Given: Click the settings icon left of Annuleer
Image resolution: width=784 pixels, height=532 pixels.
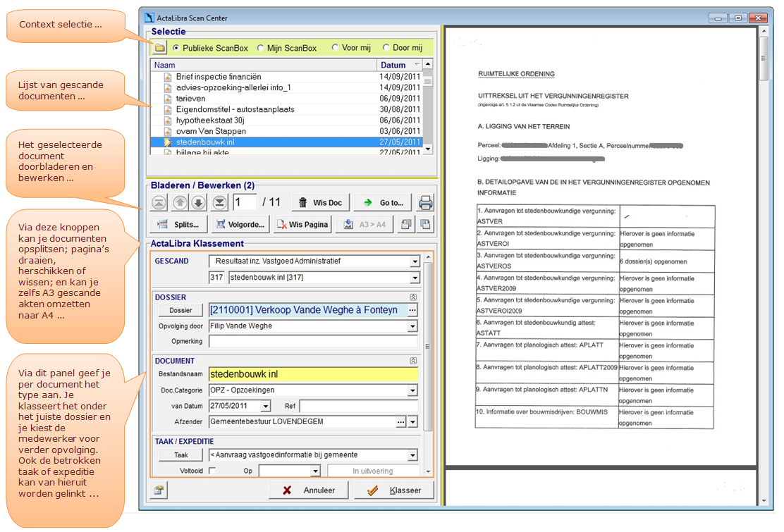Looking at the screenshot, I should (159, 490).
